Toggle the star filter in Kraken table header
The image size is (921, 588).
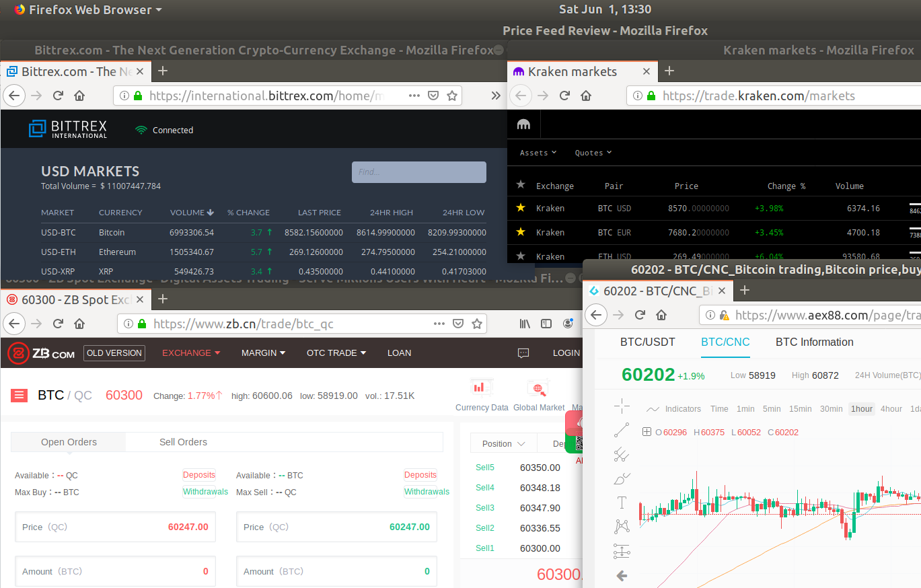(x=520, y=184)
